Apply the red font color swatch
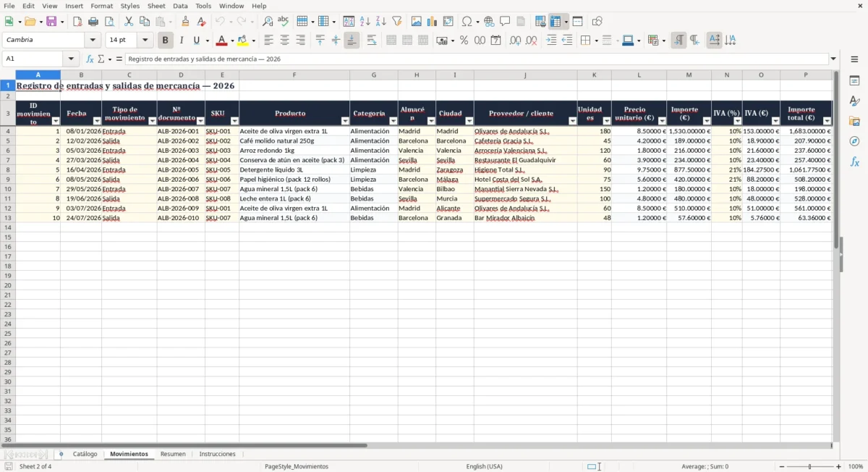This screenshot has height=472, width=868. click(222, 41)
